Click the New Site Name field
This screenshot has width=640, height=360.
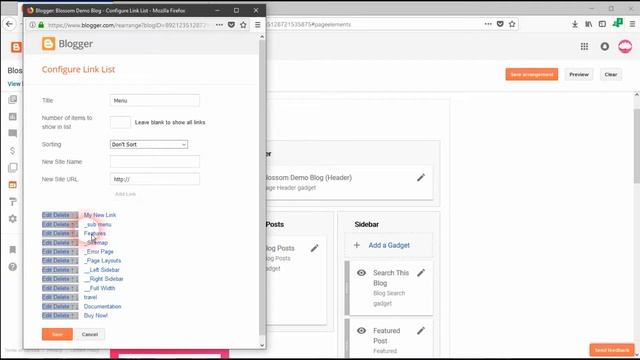point(155,162)
